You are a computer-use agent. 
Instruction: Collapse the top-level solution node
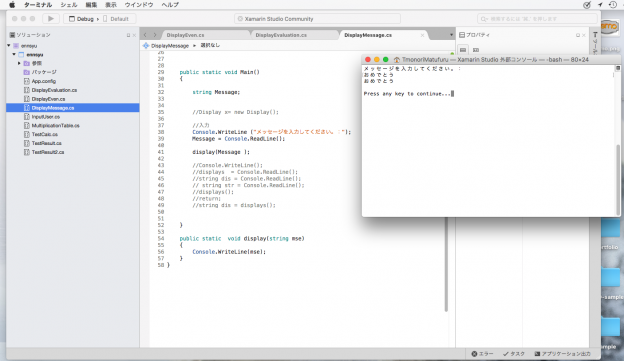point(9,46)
